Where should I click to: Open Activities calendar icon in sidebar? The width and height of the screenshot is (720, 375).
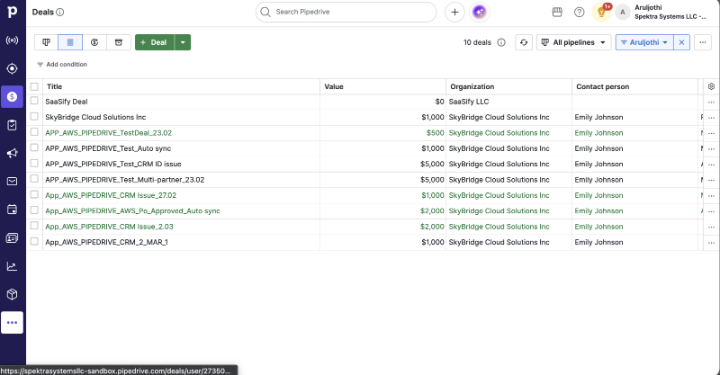tap(12, 210)
